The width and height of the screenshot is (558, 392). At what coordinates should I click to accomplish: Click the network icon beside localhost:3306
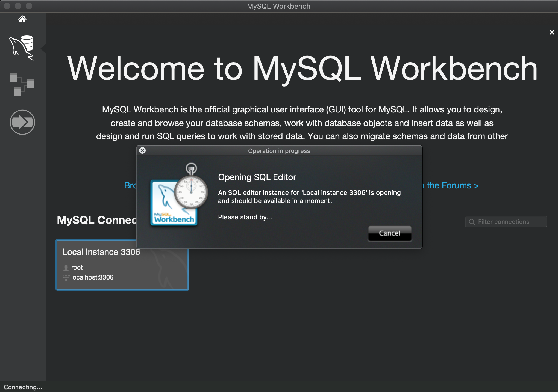(x=66, y=277)
